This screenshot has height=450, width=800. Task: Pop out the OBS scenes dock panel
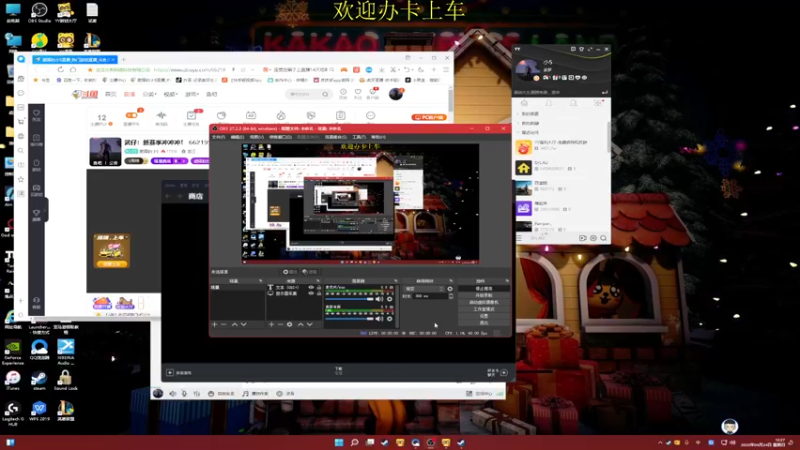pyautogui.click(x=261, y=281)
